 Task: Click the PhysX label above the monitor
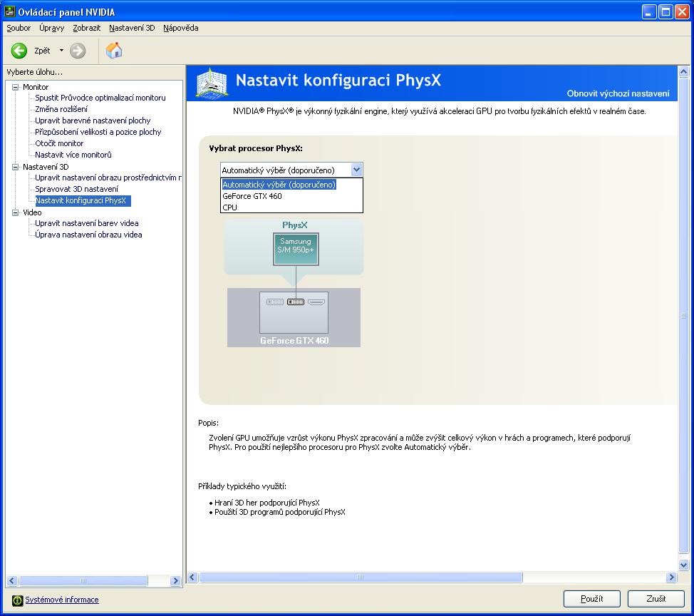(x=295, y=225)
